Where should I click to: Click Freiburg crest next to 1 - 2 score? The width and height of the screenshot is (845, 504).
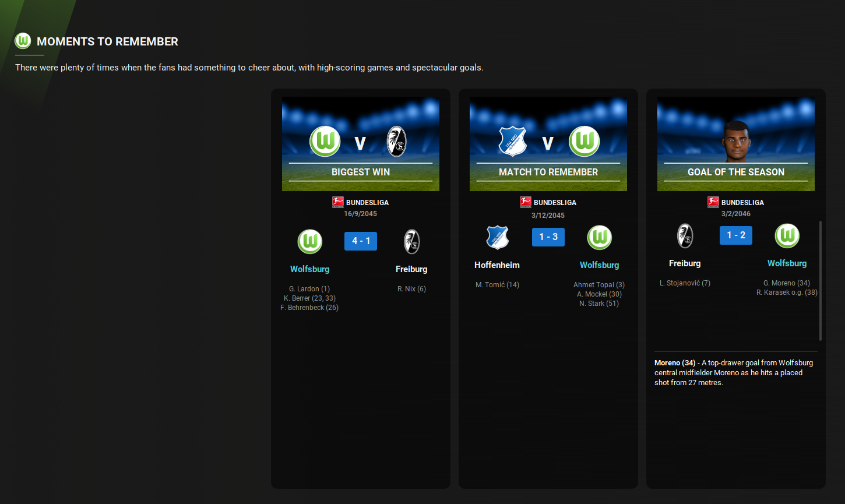685,236
